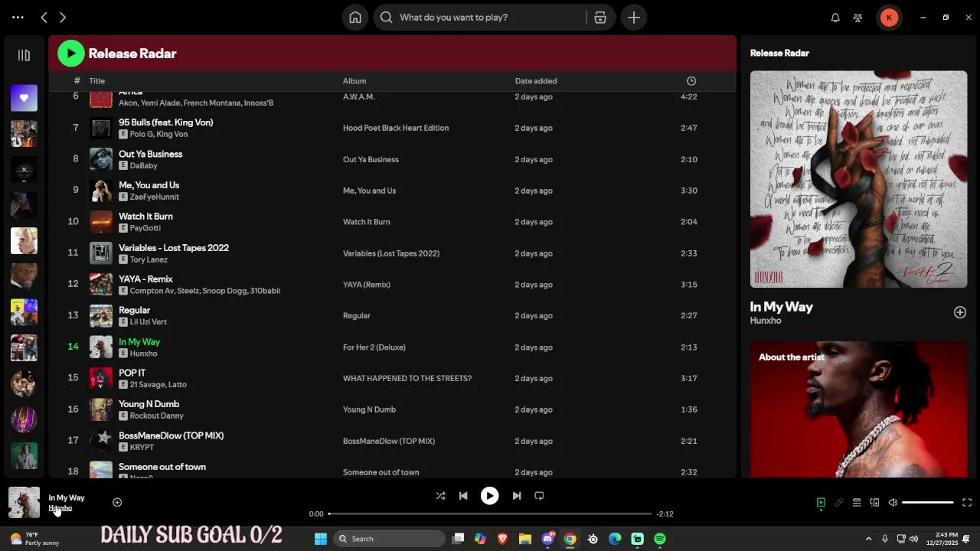Adjust the volume slider
The width and height of the screenshot is (980, 551).
pos(928,503)
